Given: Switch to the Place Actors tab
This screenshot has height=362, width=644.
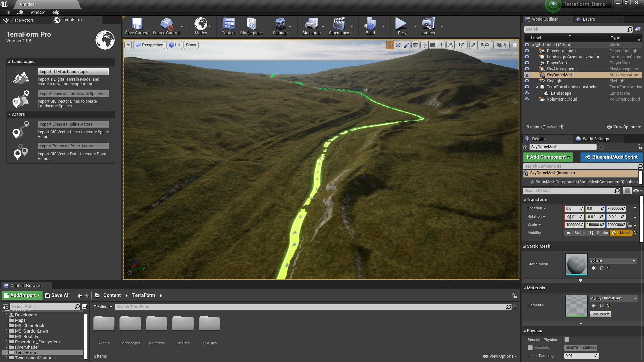Looking at the screenshot, I should [22, 20].
